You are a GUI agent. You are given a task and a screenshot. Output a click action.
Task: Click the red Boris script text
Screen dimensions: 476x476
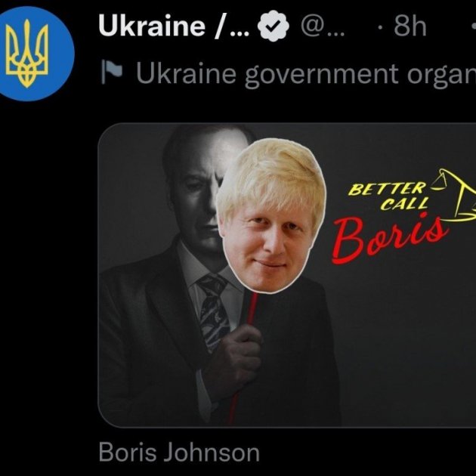click(390, 237)
